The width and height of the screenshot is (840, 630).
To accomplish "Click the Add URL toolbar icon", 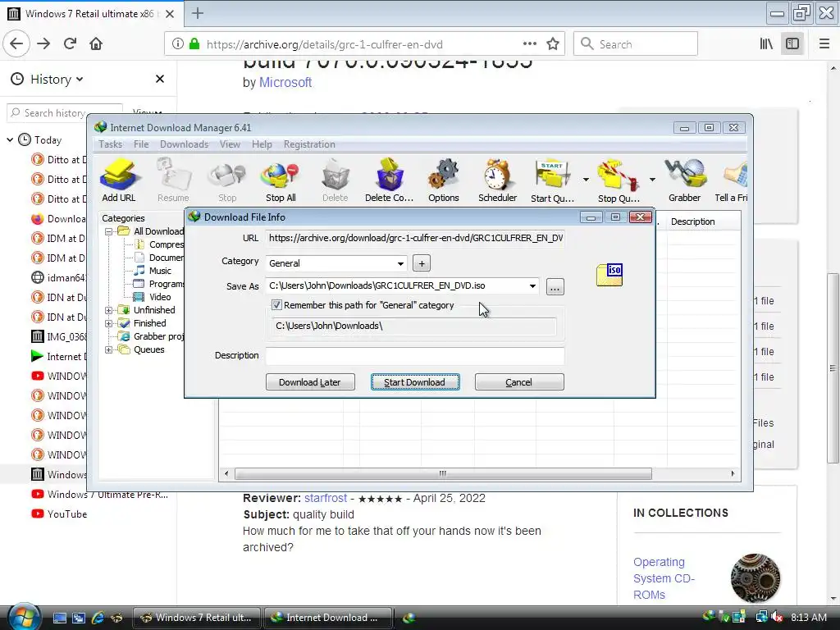I will pos(119,180).
